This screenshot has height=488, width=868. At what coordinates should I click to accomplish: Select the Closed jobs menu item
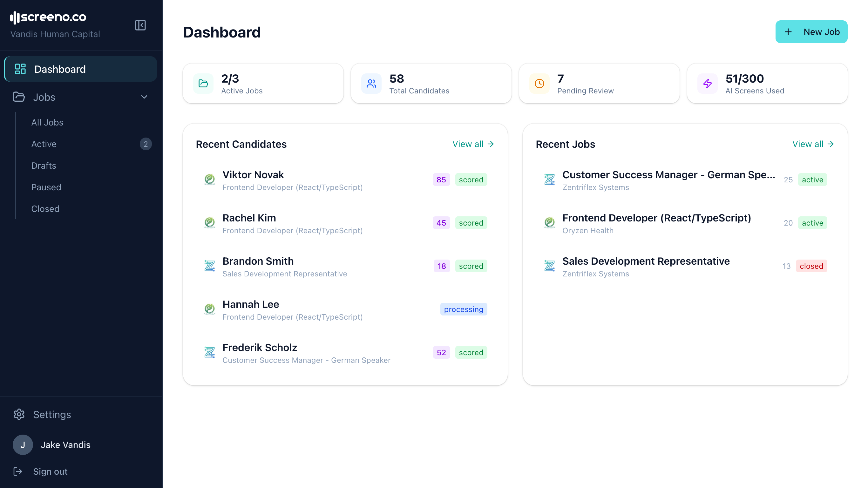45,209
